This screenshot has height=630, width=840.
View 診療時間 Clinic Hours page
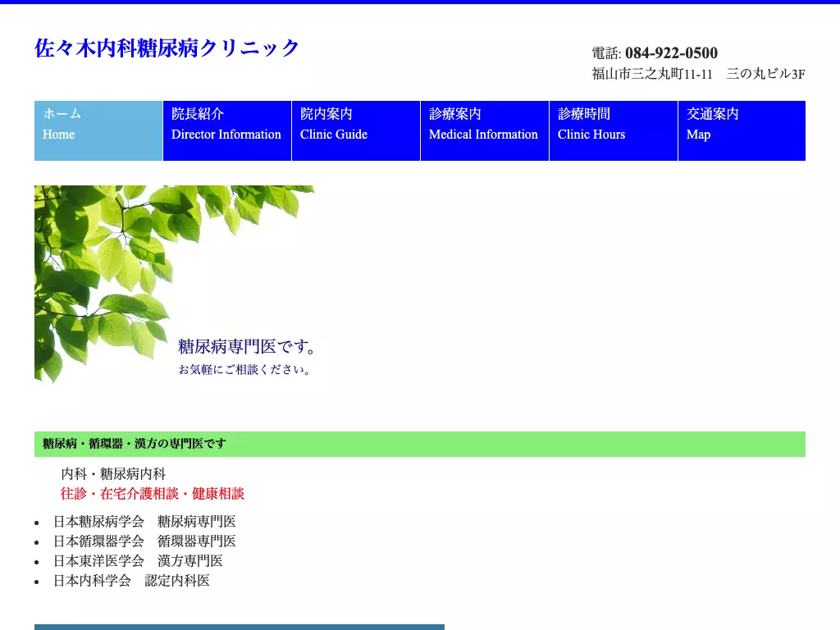[x=614, y=130]
